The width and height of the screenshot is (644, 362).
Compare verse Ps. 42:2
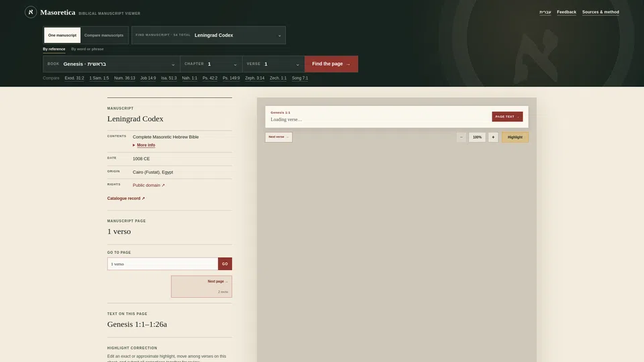(210, 78)
